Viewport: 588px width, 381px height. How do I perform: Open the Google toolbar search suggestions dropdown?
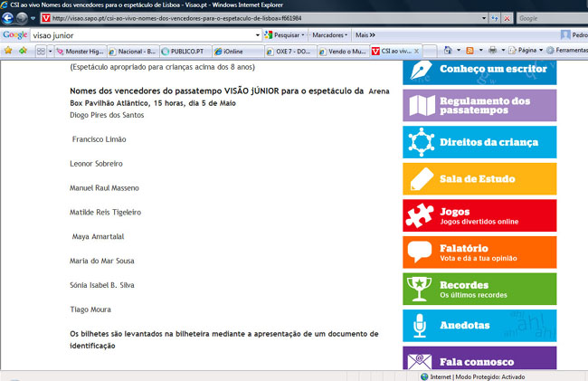pyautogui.click(x=258, y=35)
